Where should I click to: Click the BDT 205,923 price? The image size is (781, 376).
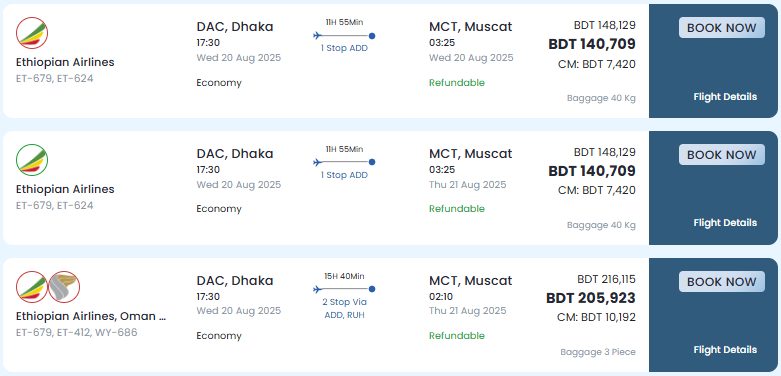click(x=591, y=298)
